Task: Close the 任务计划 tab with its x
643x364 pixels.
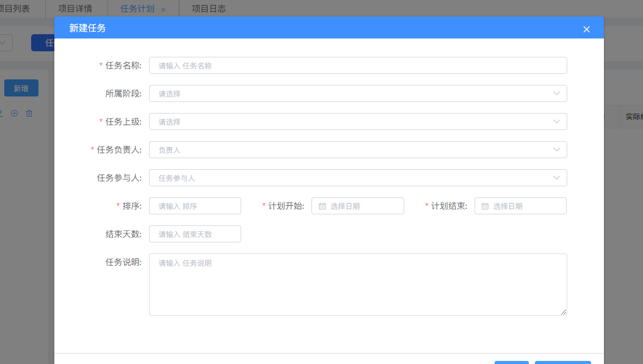Action: (163, 9)
